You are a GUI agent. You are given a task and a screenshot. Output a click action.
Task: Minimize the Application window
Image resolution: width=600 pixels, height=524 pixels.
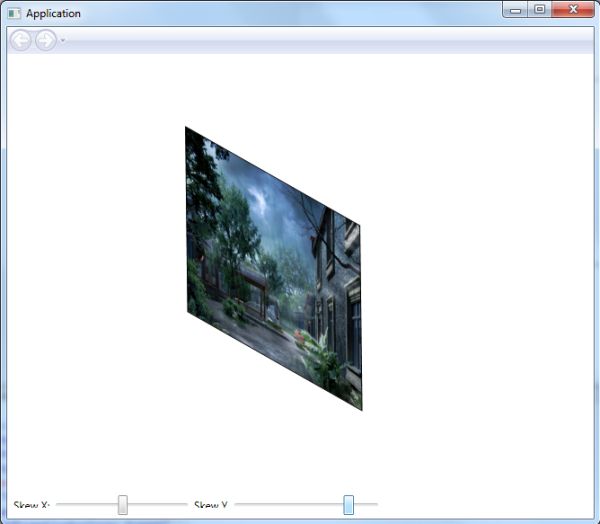point(515,10)
